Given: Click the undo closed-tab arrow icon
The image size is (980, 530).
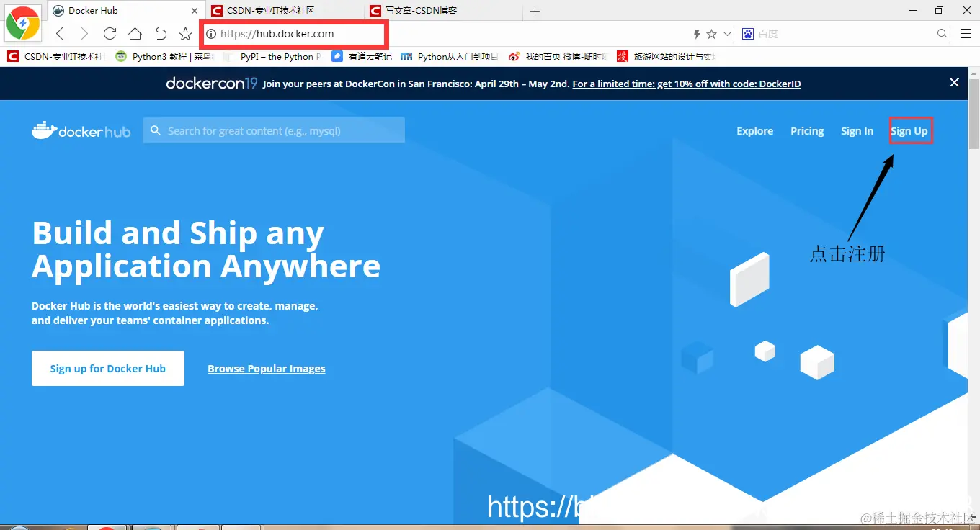Looking at the screenshot, I should [161, 34].
